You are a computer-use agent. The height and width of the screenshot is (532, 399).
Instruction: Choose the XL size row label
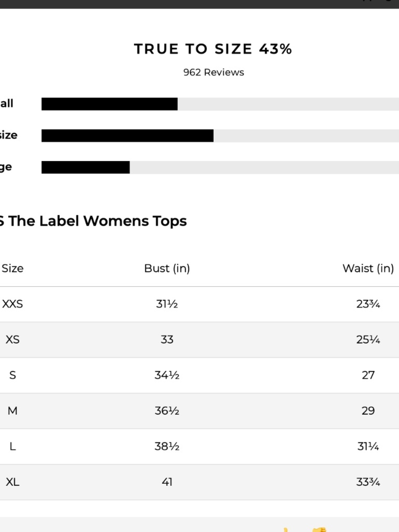tap(12, 482)
